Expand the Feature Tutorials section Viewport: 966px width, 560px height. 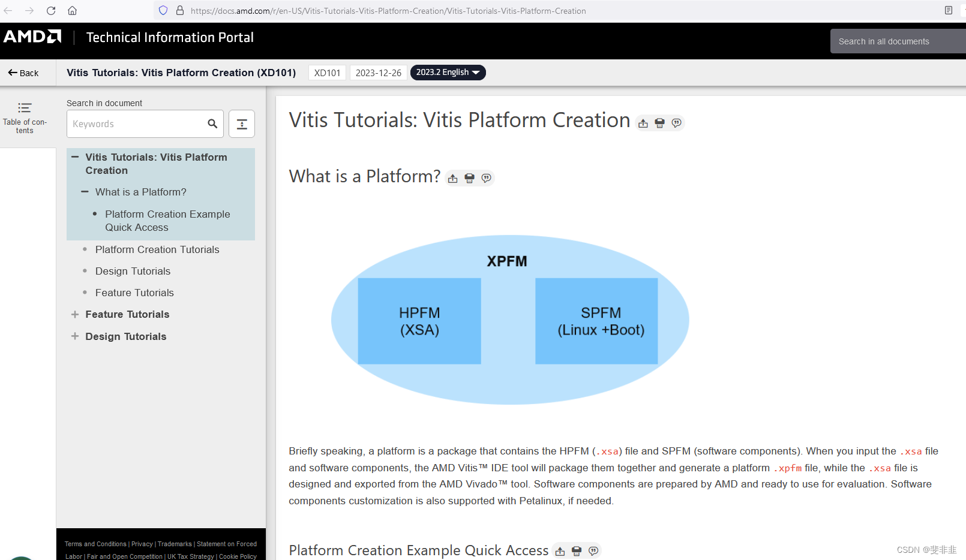74,314
